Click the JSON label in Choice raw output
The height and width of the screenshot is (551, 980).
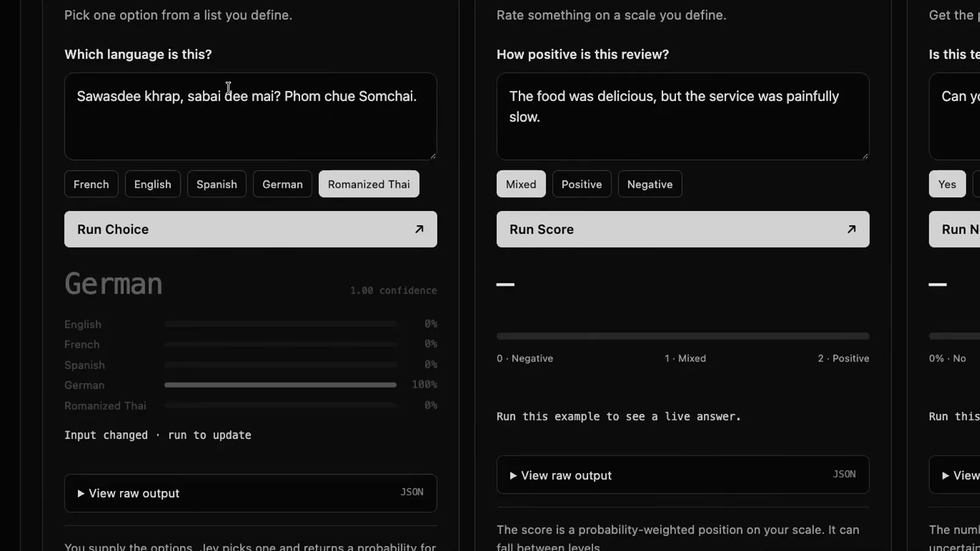point(412,492)
